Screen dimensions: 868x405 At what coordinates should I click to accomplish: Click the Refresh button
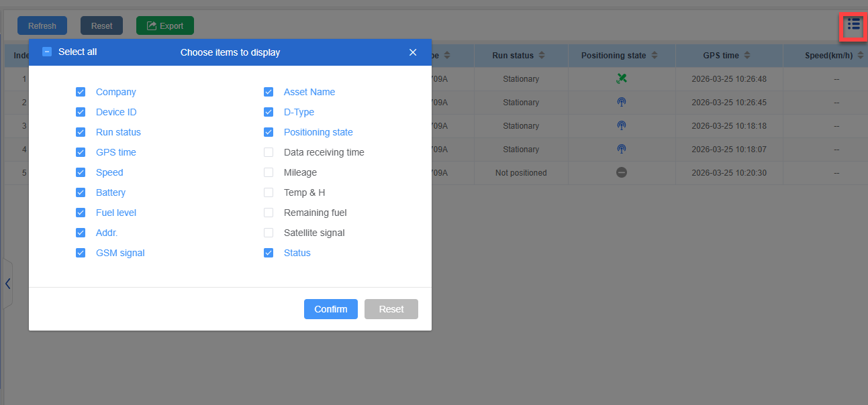[x=42, y=26]
